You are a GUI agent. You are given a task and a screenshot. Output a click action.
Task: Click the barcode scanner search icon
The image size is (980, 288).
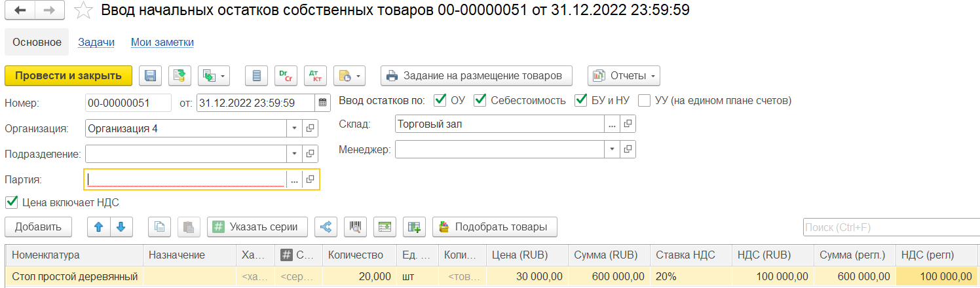(x=355, y=227)
